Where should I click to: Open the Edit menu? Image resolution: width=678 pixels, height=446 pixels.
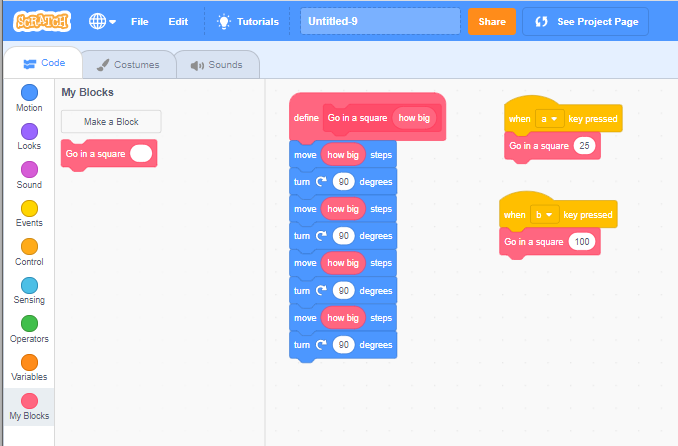coord(178,21)
